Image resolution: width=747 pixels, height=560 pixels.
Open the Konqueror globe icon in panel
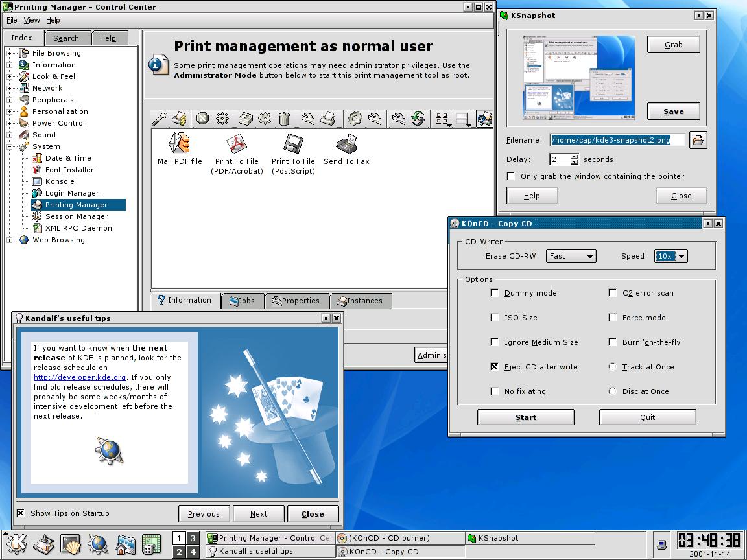pyautogui.click(x=98, y=544)
